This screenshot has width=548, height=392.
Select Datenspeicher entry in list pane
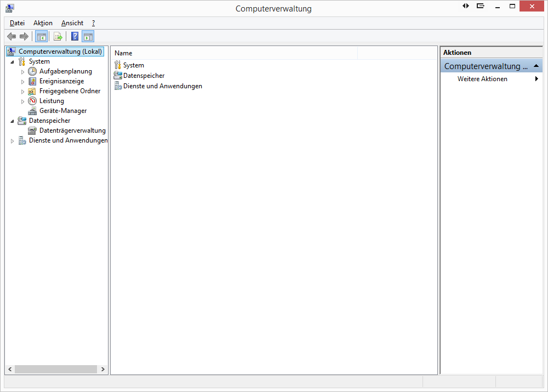point(144,76)
